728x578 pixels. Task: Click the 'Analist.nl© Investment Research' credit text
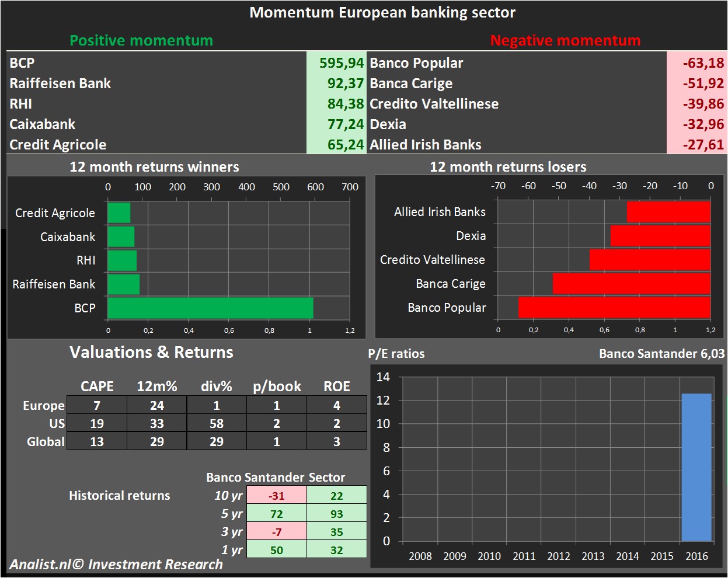coord(116,565)
